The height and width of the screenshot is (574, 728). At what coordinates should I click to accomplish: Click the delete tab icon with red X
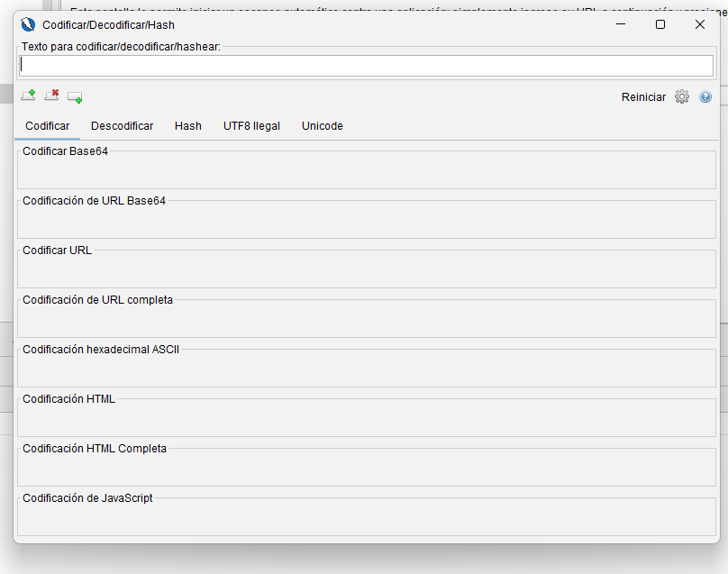52,96
